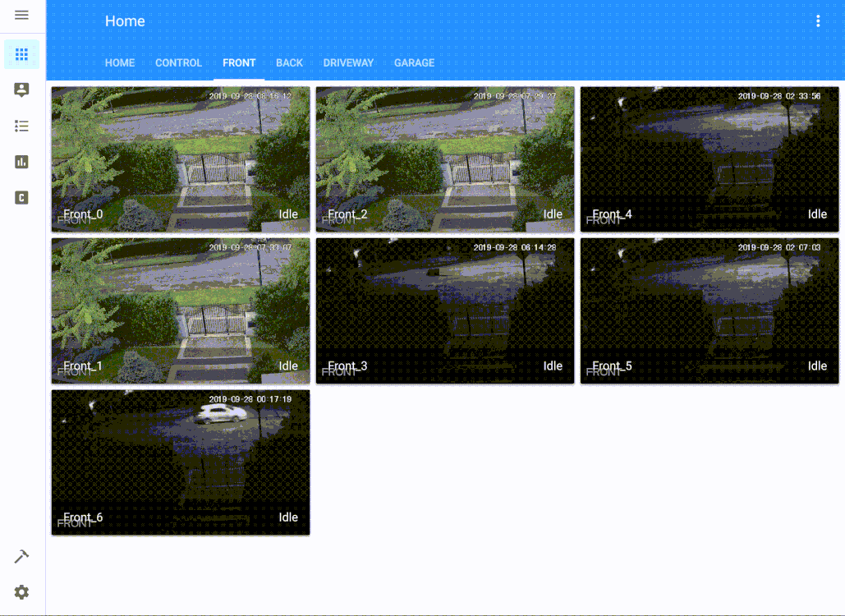Open the BACK camera view tab

click(x=289, y=62)
